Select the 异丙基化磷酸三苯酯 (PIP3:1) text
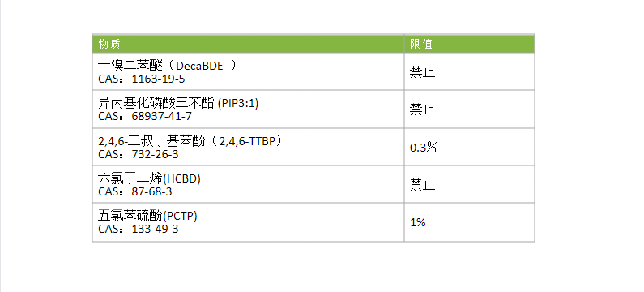 (178, 103)
